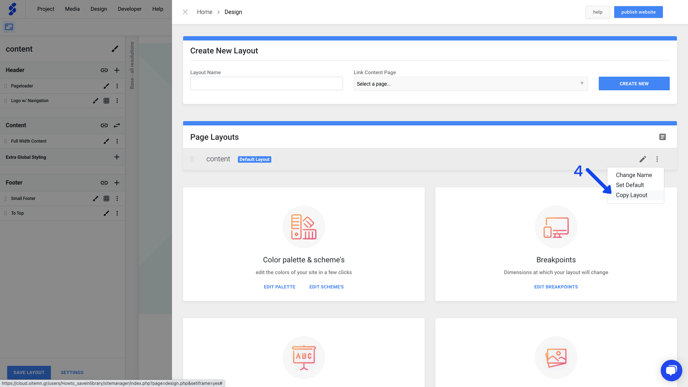
Task: Open more options for Full Width Content
Action: (117, 141)
